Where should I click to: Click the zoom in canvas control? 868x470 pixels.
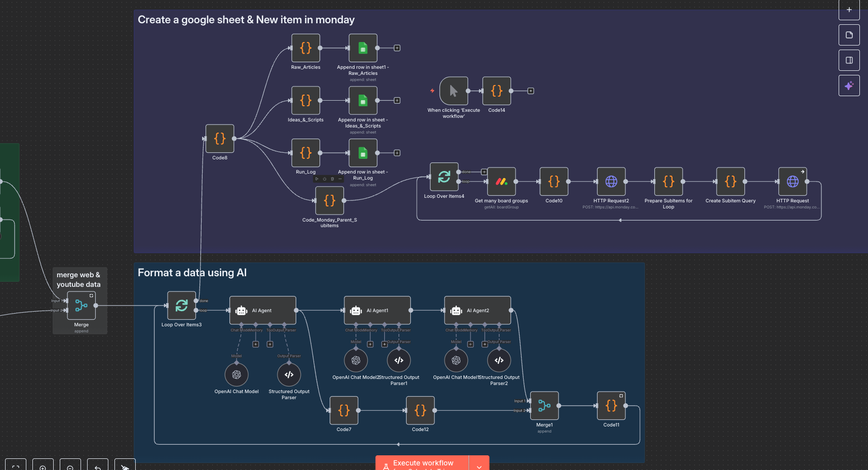(x=43, y=465)
